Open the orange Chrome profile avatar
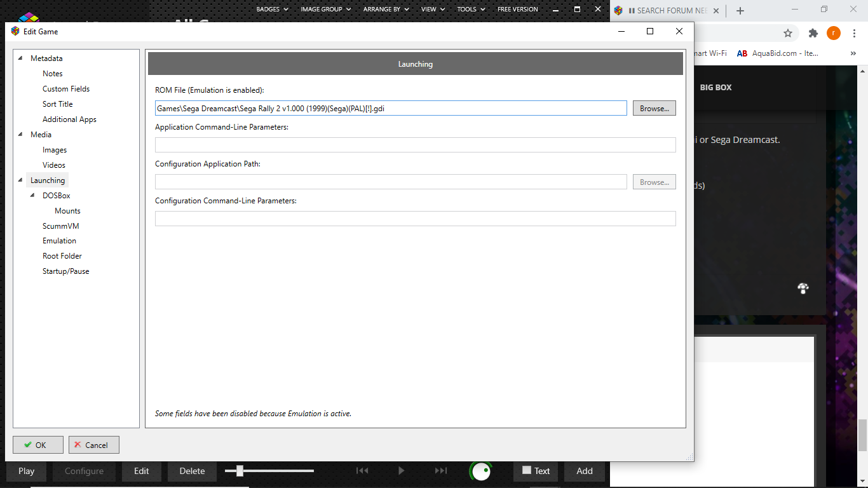The height and width of the screenshot is (488, 868). (x=834, y=33)
